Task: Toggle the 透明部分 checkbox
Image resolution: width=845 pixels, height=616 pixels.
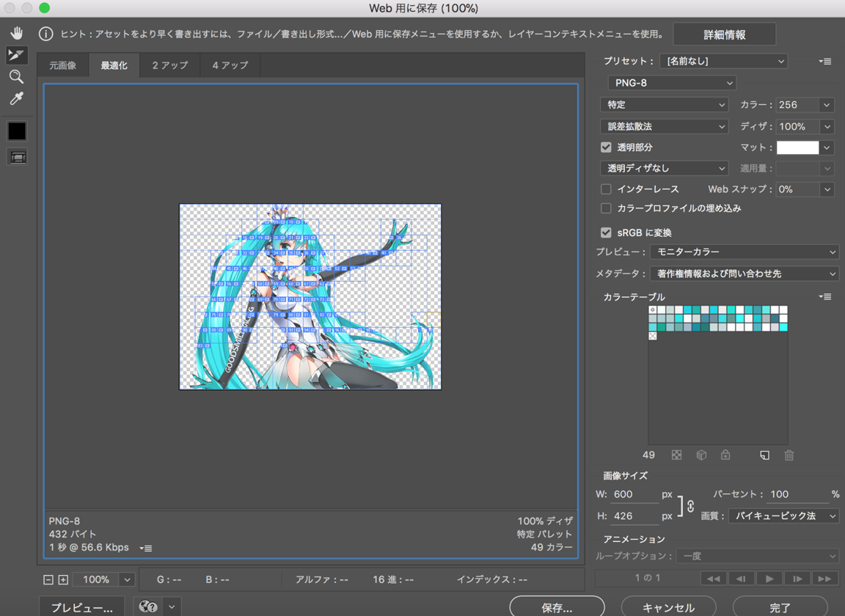Action: coord(607,147)
